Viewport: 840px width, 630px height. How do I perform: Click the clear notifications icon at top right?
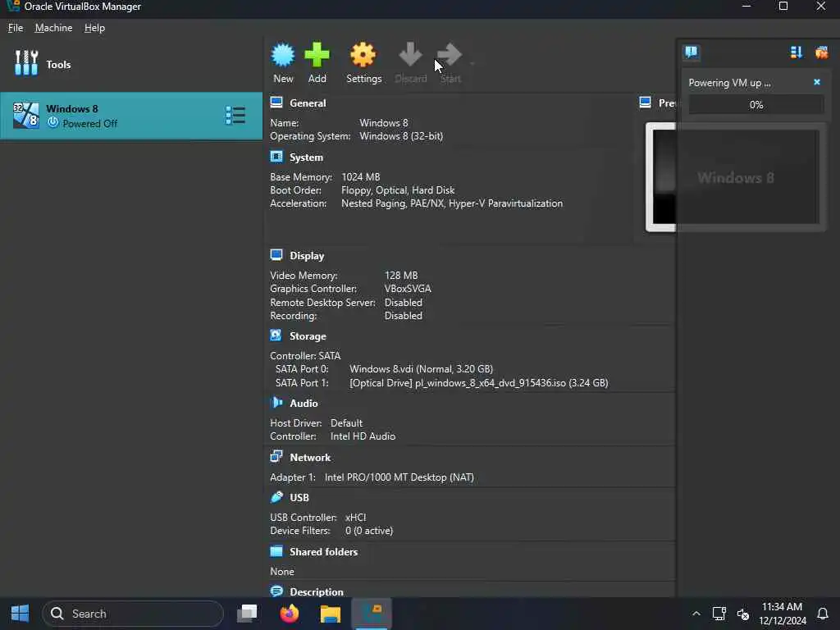pos(821,52)
